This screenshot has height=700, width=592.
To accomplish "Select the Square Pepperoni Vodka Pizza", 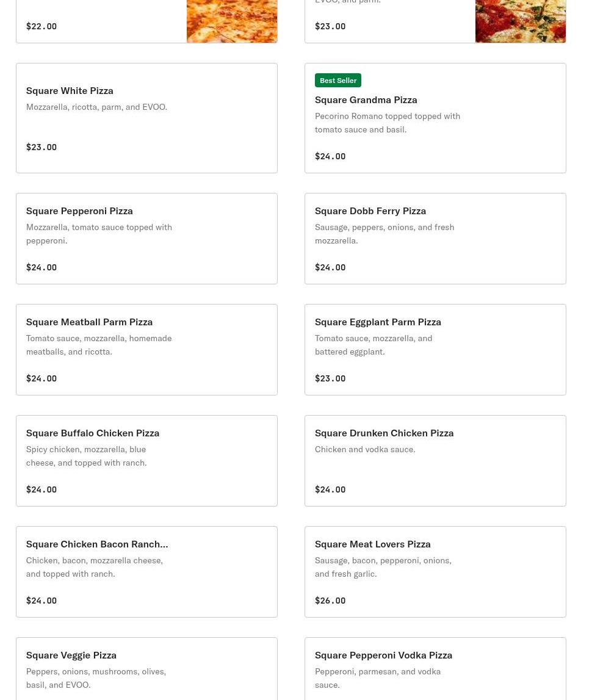I will coord(383,655).
